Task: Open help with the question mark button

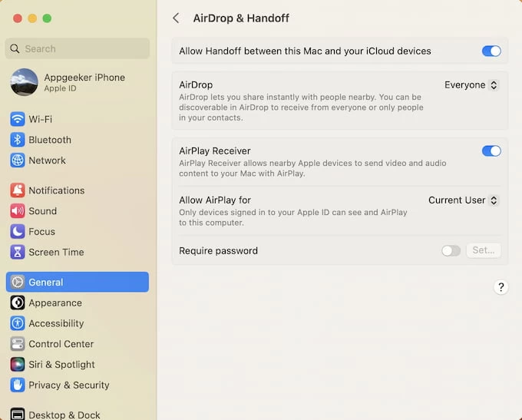Action: (x=501, y=287)
